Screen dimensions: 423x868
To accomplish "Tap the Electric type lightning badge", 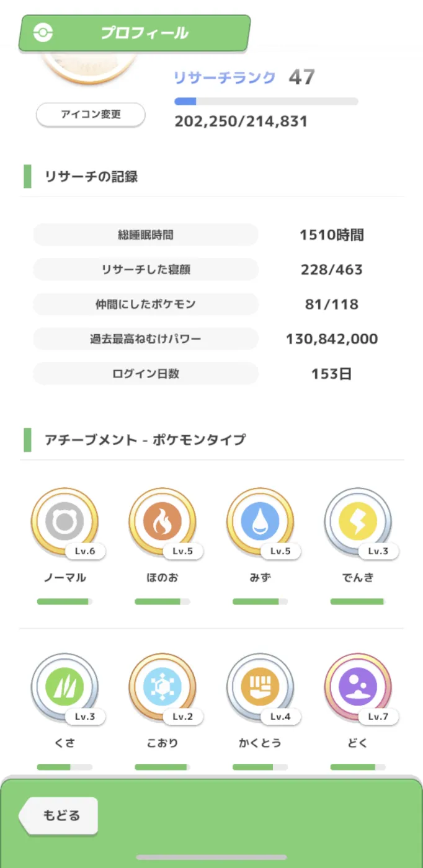I will [x=358, y=521].
